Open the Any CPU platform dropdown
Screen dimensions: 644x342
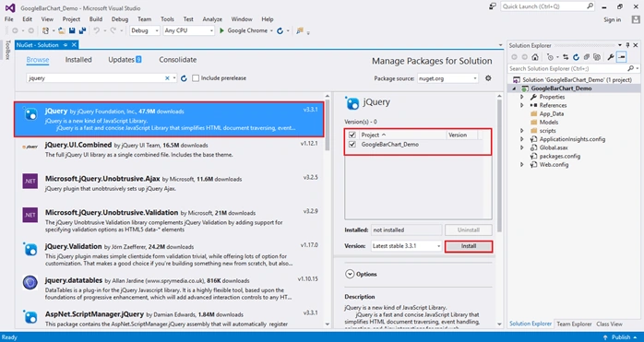[x=188, y=30]
